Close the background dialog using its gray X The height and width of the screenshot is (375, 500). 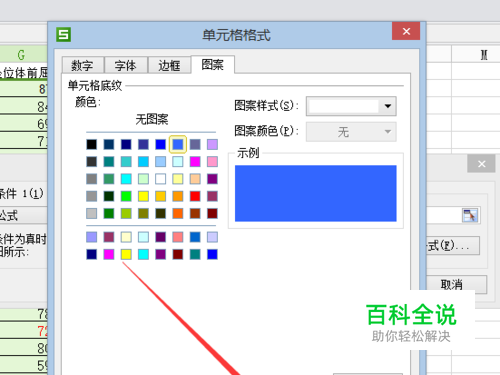481,164
